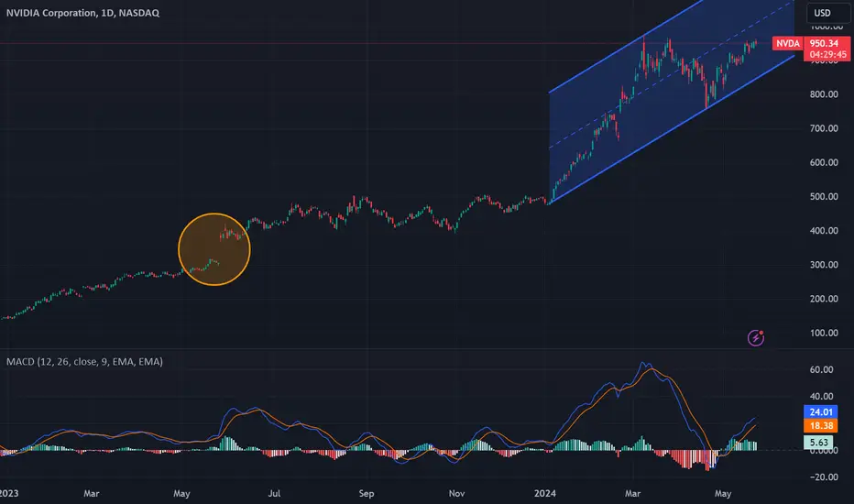
Task: Select the current price 950.34 label
Action: [x=824, y=43]
